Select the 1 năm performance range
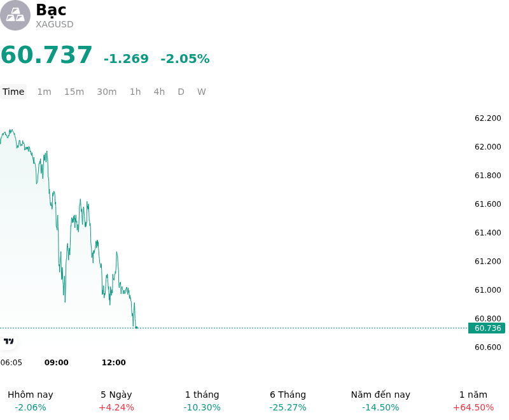509x420 pixels. coord(473,401)
